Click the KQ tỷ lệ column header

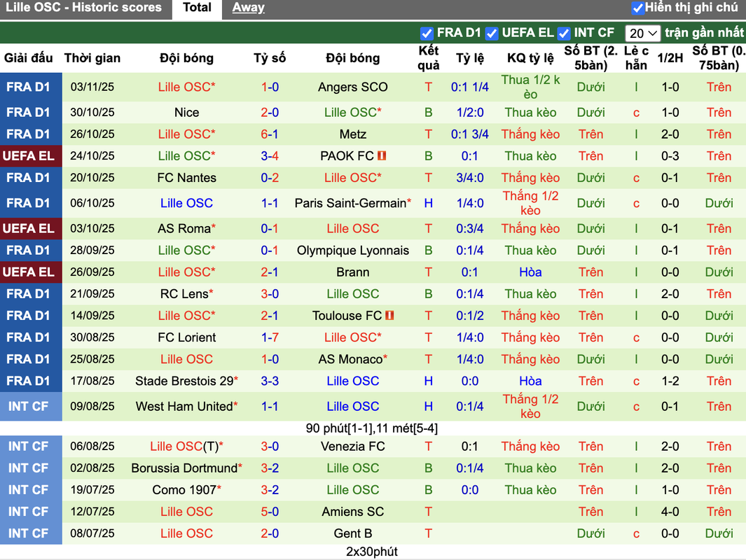tap(530, 58)
